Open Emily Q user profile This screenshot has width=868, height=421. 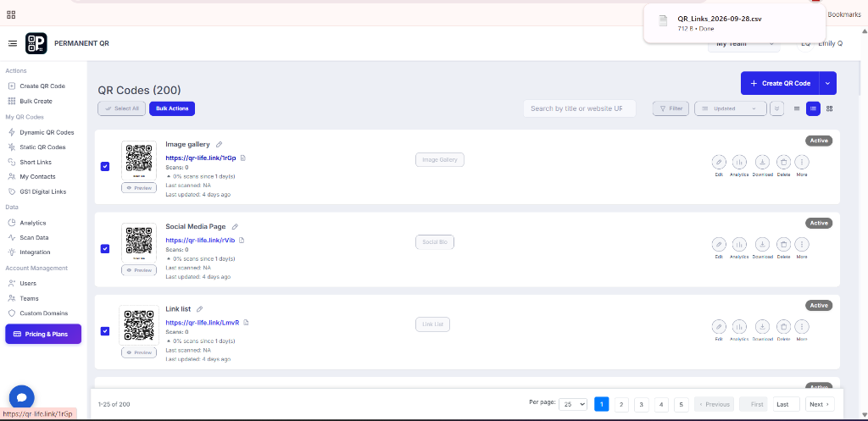[x=821, y=43]
